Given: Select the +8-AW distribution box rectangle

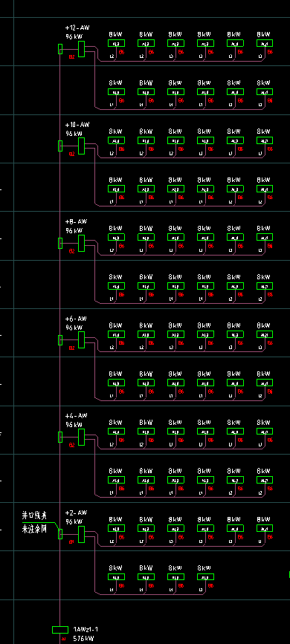Looking at the screenshot, I should pos(82,243).
